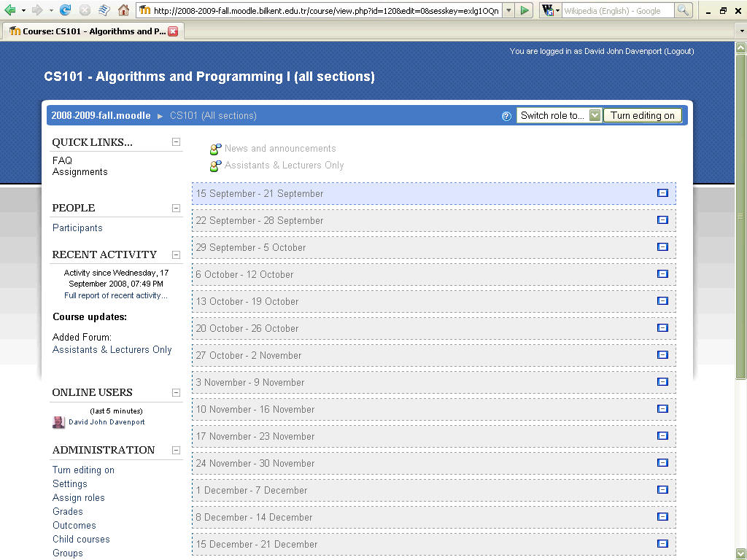Image resolution: width=747 pixels, height=560 pixels.
Task: Open the FAQ quick link
Action: [x=63, y=160]
